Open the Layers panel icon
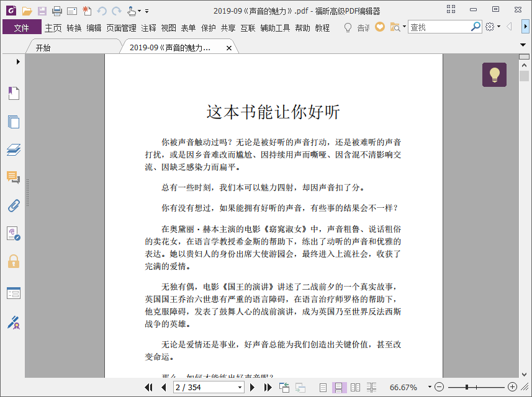The width and height of the screenshot is (532, 397). tap(14, 150)
